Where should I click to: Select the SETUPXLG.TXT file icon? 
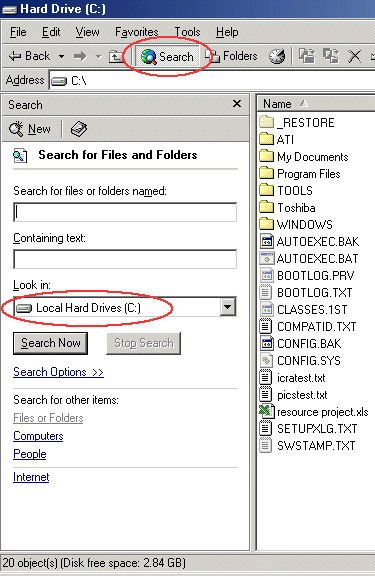(266, 428)
